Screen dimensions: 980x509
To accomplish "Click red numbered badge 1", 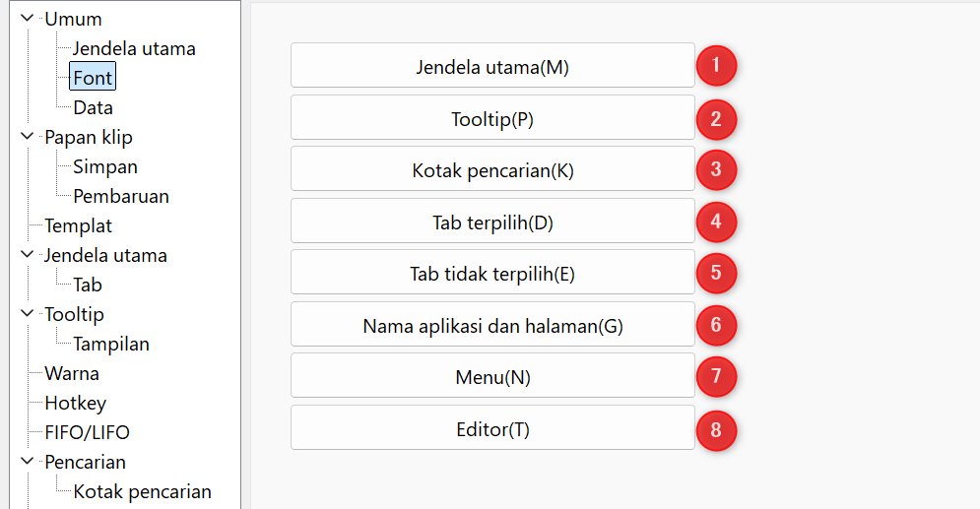I will [x=716, y=66].
